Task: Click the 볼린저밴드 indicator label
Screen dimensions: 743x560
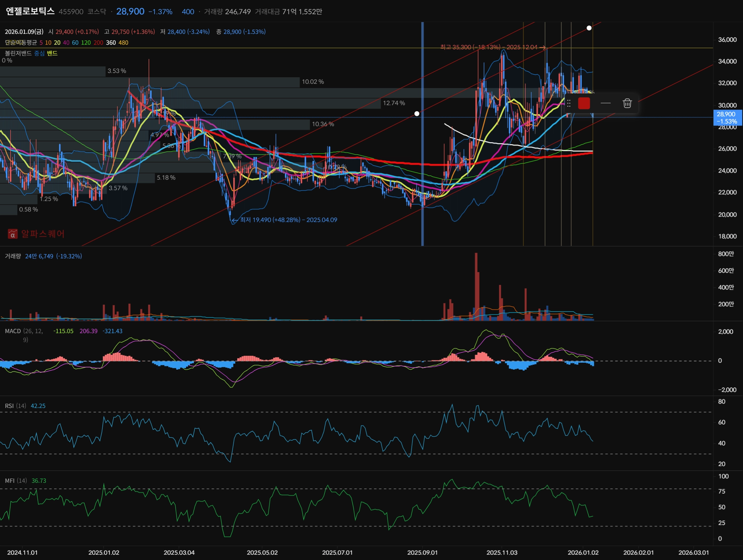Action: pyautogui.click(x=18, y=53)
